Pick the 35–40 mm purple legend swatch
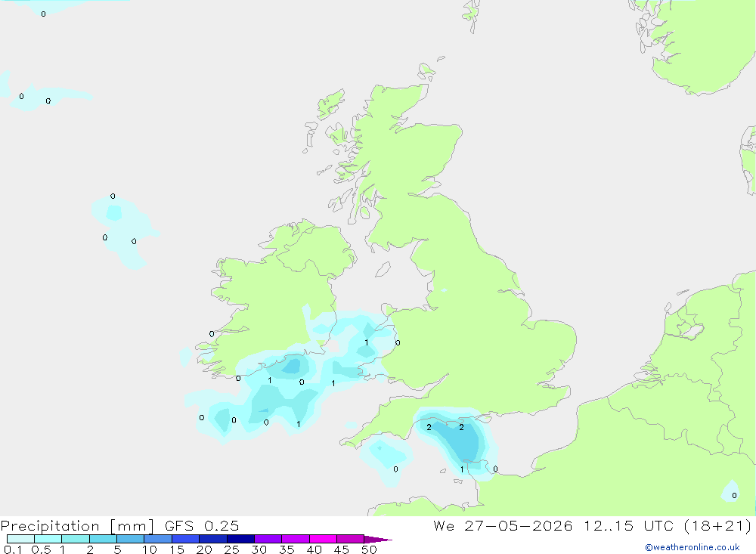 point(296,539)
